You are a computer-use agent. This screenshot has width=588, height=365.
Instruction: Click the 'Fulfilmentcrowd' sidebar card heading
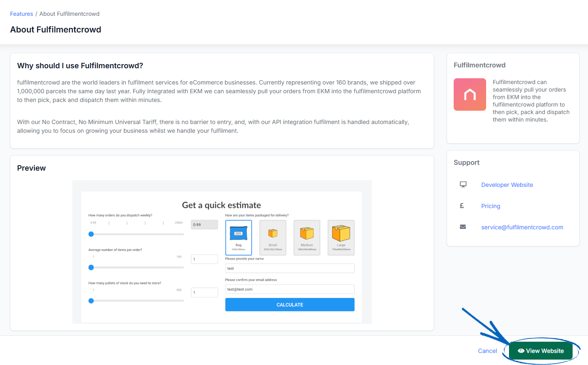click(479, 65)
